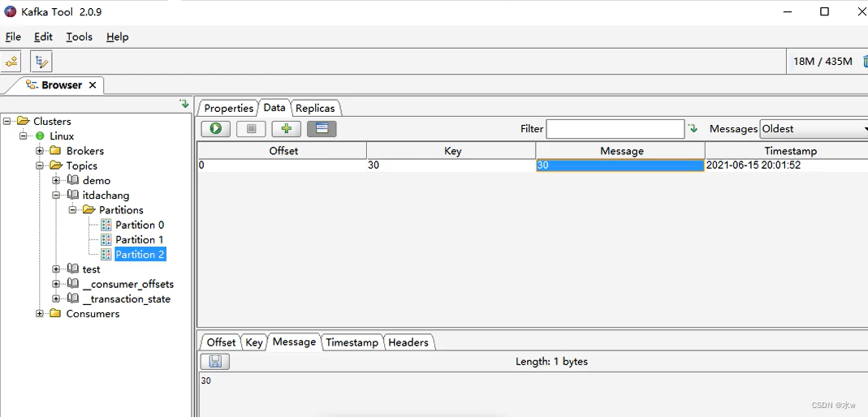This screenshot has height=417, width=868.
Task: Click the Partition 0 icon
Action: [106, 225]
